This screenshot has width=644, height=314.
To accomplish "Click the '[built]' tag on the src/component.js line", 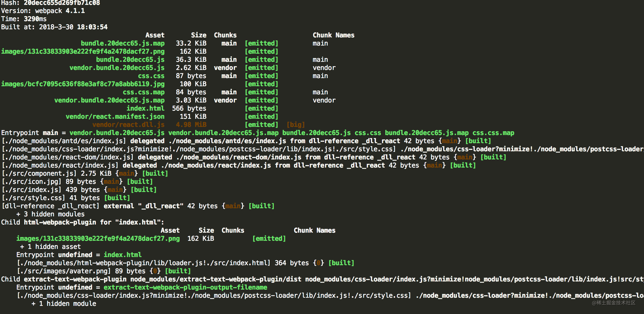I will (155, 174).
